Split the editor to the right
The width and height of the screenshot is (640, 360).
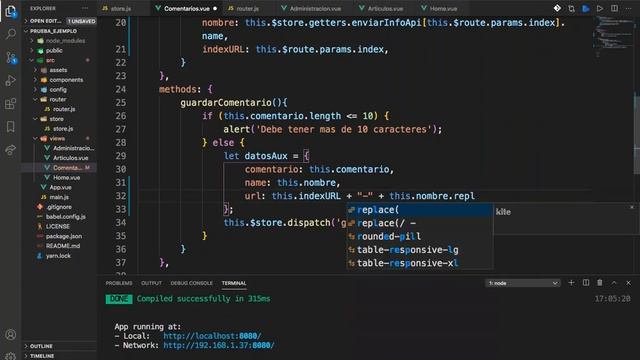[614, 8]
